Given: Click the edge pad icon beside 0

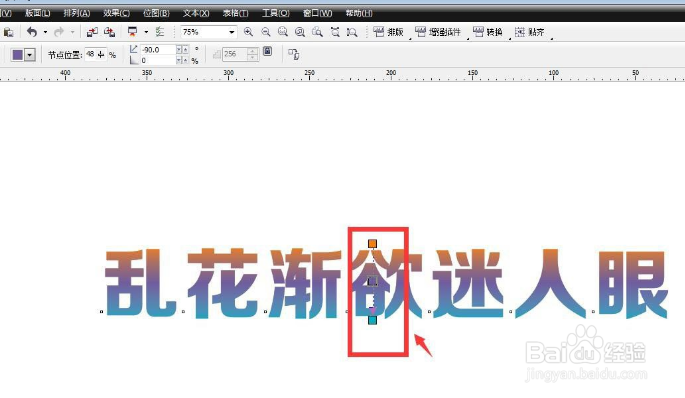Looking at the screenshot, I should pos(134,60).
